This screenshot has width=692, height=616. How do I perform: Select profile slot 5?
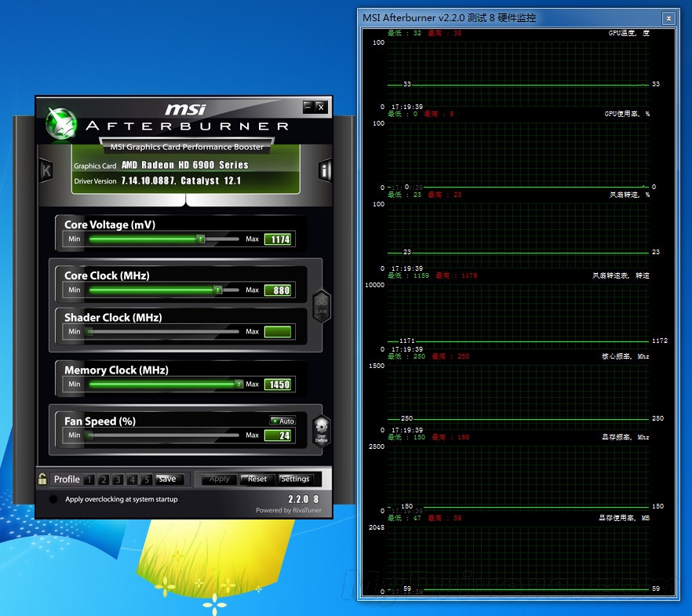pos(147,479)
